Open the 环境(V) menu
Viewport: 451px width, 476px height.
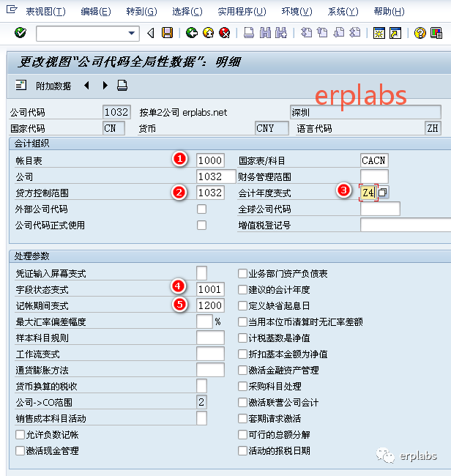(297, 12)
